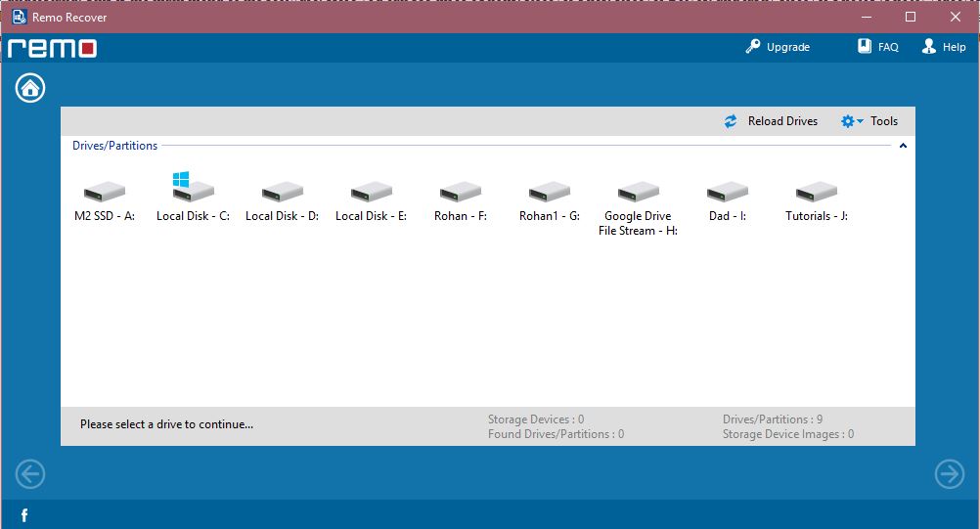Click Reload Drives button
Image resolution: width=980 pixels, height=529 pixels.
(x=771, y=121)
